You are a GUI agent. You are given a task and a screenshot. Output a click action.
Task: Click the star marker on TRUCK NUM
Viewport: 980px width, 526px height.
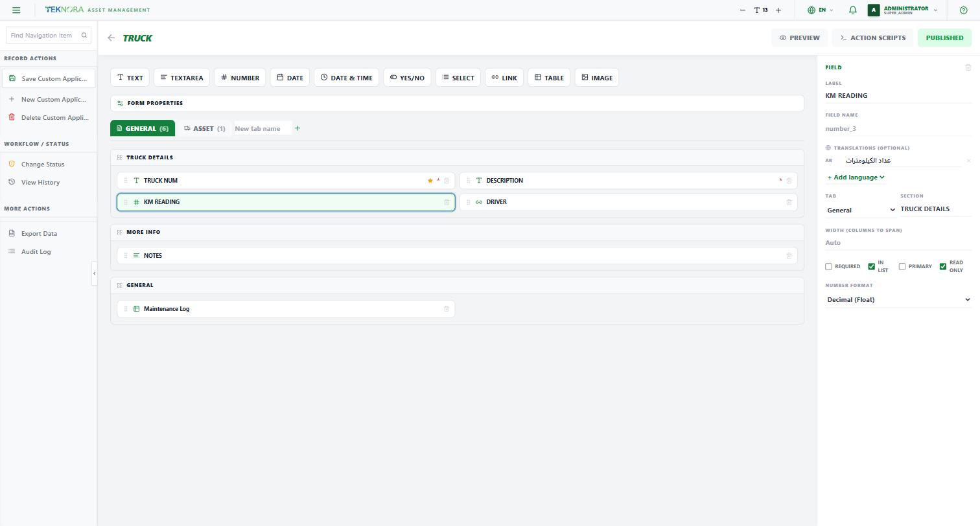point(430,181)
